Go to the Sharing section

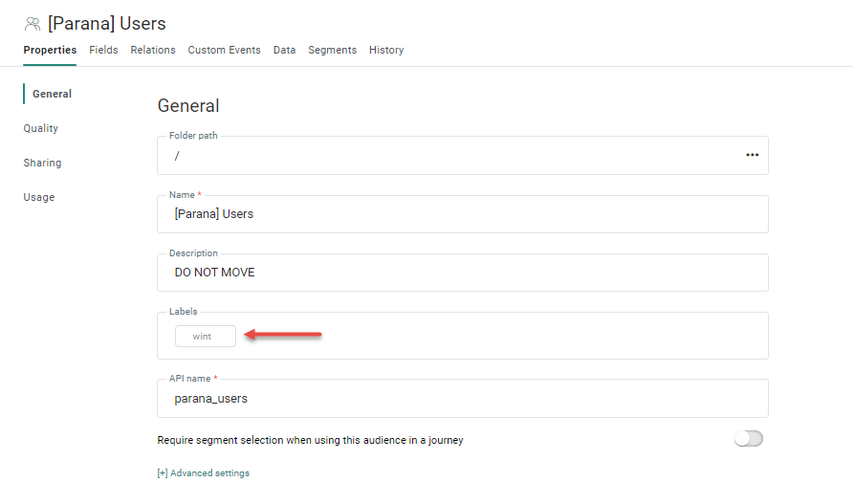click(42, 163)
